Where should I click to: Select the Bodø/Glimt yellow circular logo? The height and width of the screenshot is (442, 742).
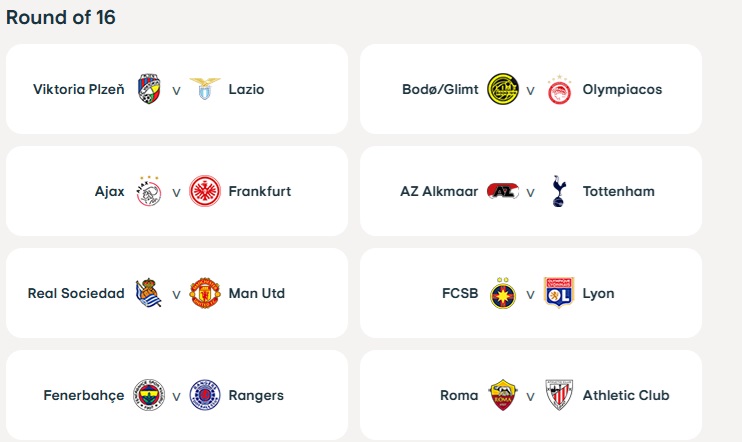(x=503, y=89)
